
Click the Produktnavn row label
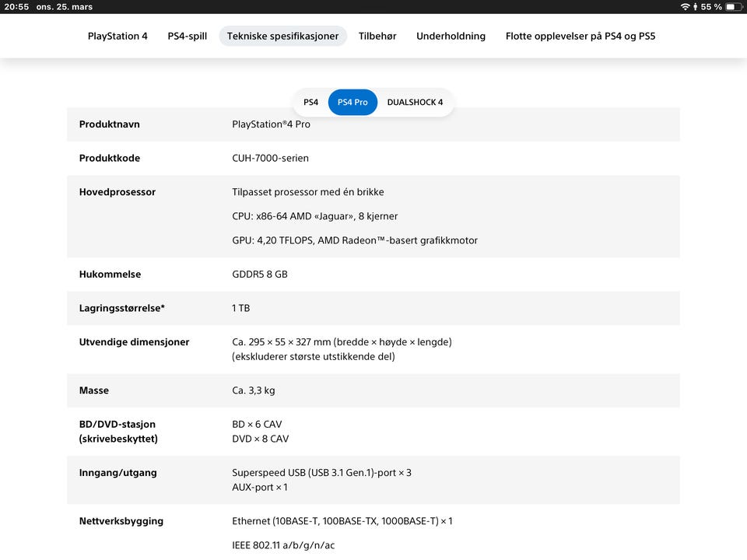110,124
